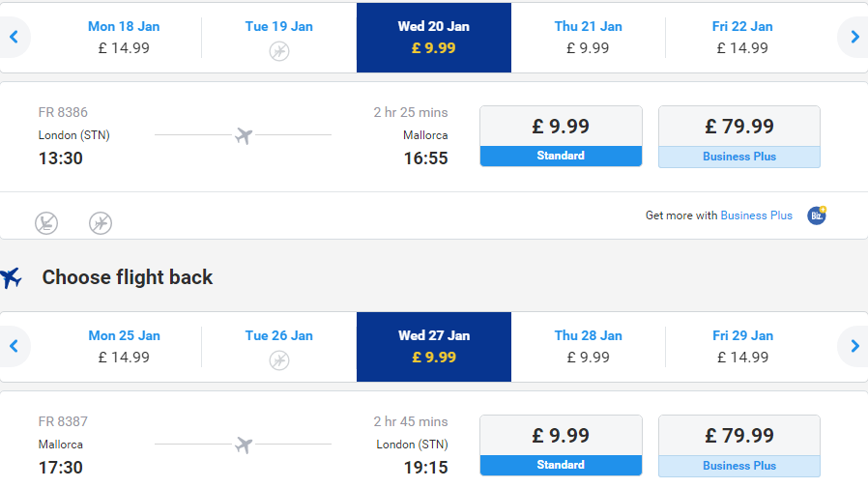Image resolution: width=868 pixels, height=488 pixels.
Task: Click the no-flight icon under Tue 26 Jan
Action: 279,360
